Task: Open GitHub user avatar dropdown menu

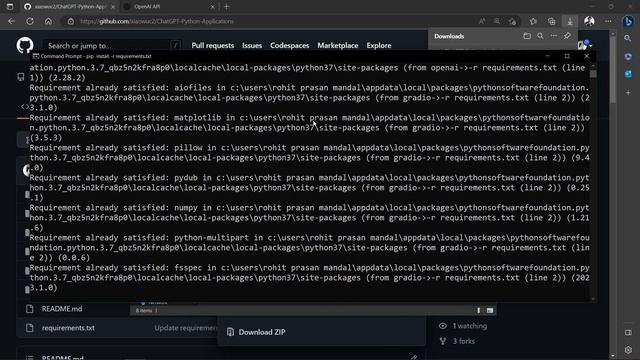Action: [584, 45]
